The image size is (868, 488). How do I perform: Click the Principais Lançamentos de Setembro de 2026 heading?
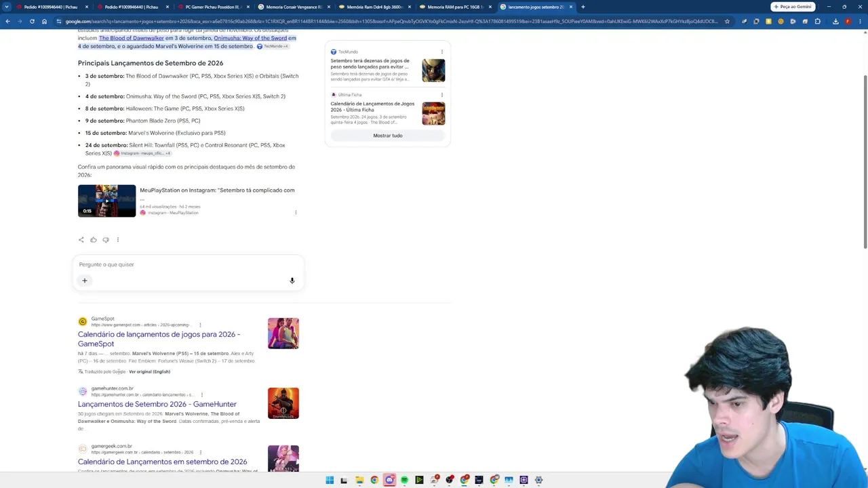click(x=151, y=63)
